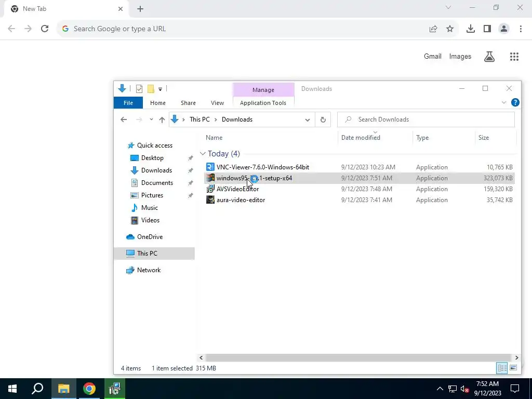532x399 pixels.
Task: Sort files by Date modified column
Action: (361, 137)
